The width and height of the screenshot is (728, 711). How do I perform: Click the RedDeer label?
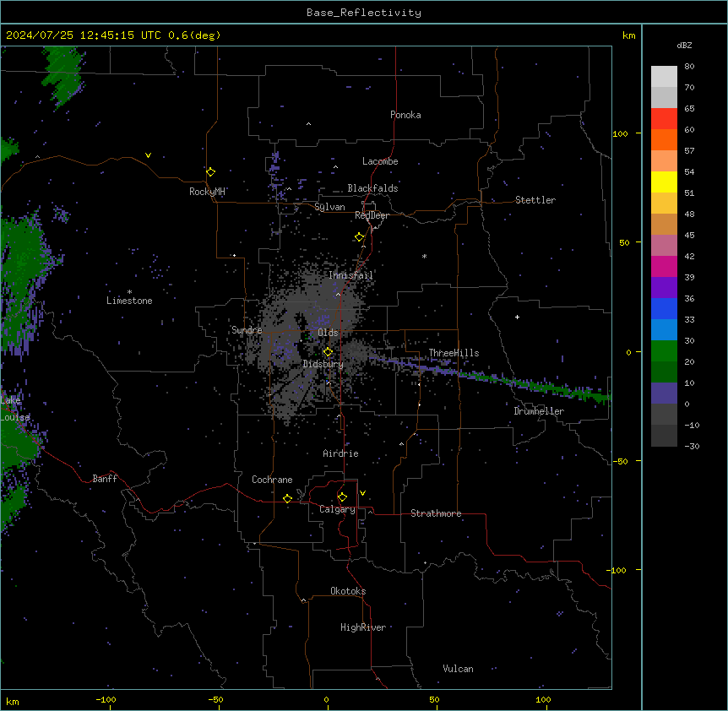(372, 215)
